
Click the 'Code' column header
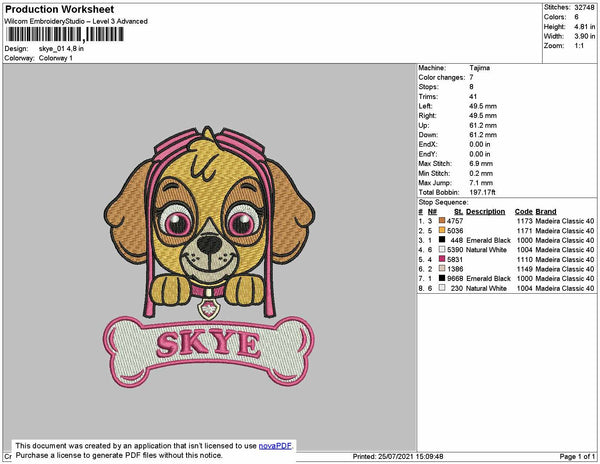point(523,212)
